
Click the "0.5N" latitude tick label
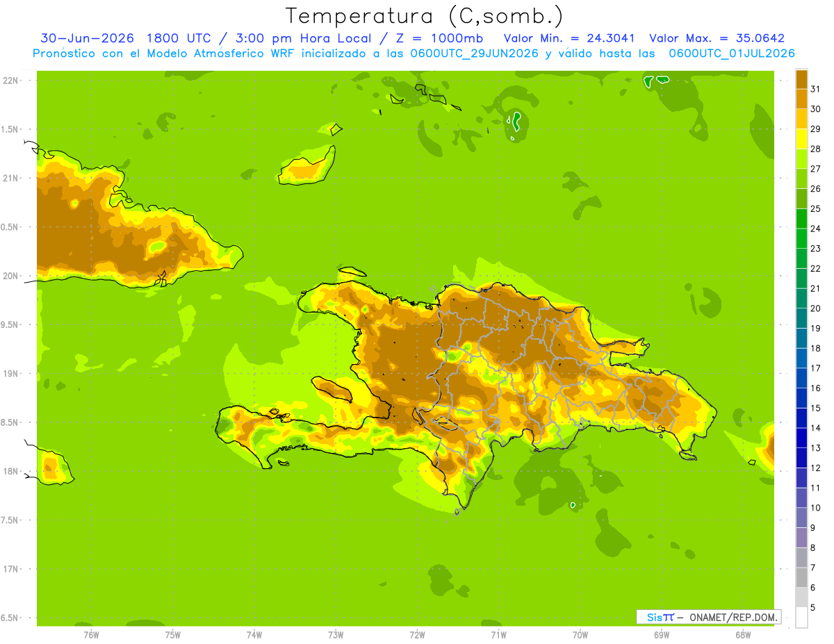[10, 227]
